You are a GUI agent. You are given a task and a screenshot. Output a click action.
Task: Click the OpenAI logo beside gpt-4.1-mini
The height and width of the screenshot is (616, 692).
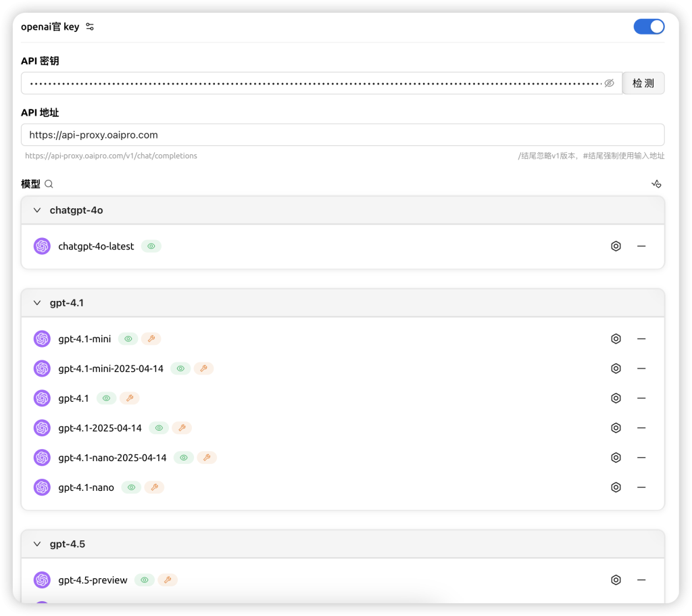[x=42, y=339]
